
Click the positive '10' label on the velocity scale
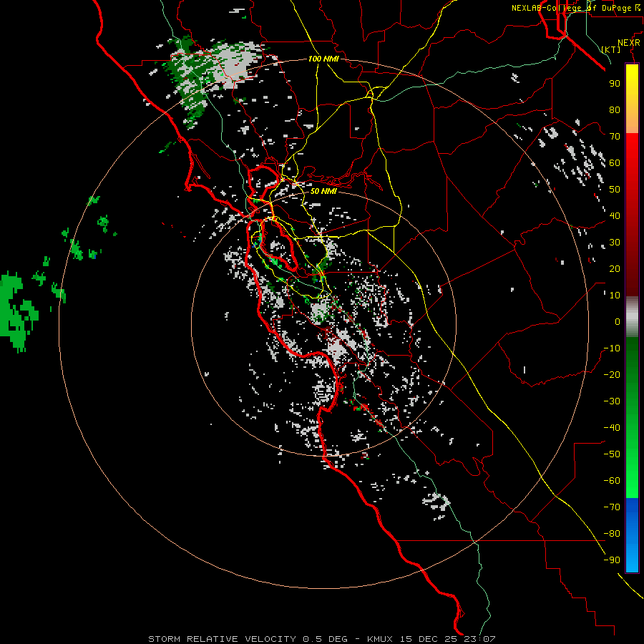[x=615, y=296]
